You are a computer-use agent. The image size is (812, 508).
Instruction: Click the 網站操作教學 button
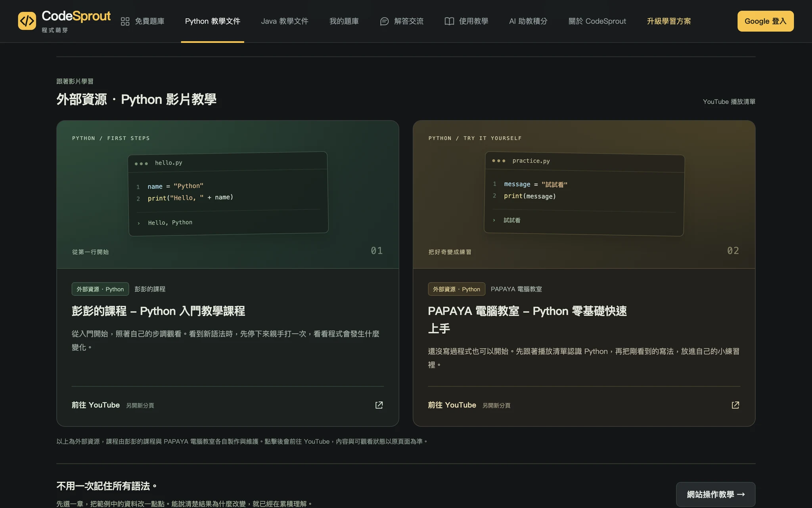point(716,495)
